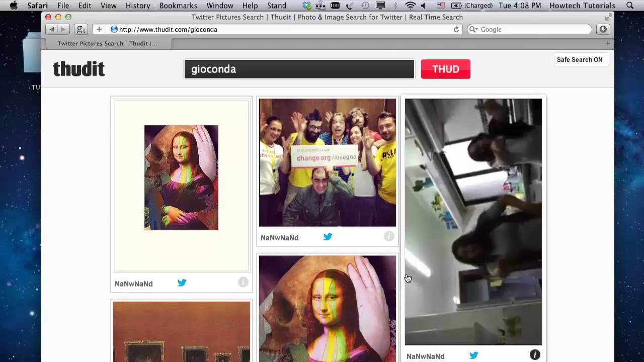
Task: Open Spotlight search magnifier in menu bar
Action: click(x=630, y=6)
